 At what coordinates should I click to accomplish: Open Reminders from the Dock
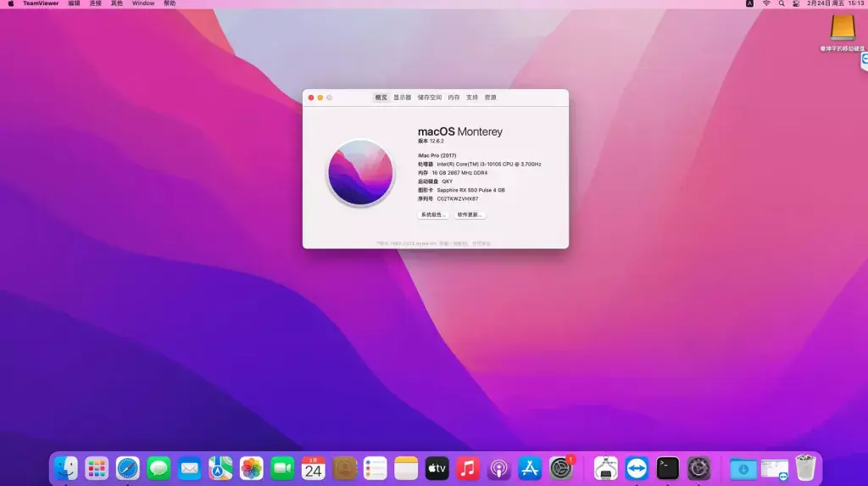click(x=376, y=469)
